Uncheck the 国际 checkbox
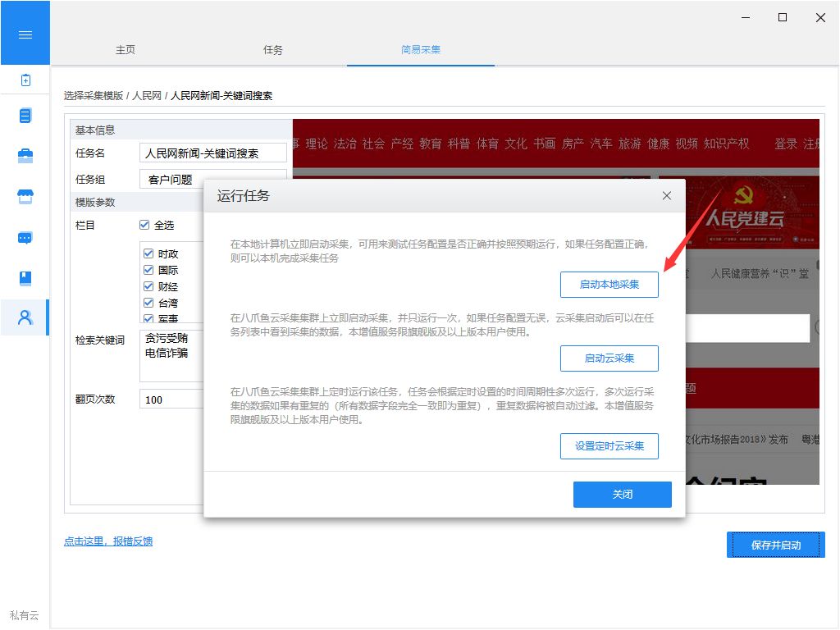This screenshot has width=840, height=630. pyautogui.click(x=149, y=270)
